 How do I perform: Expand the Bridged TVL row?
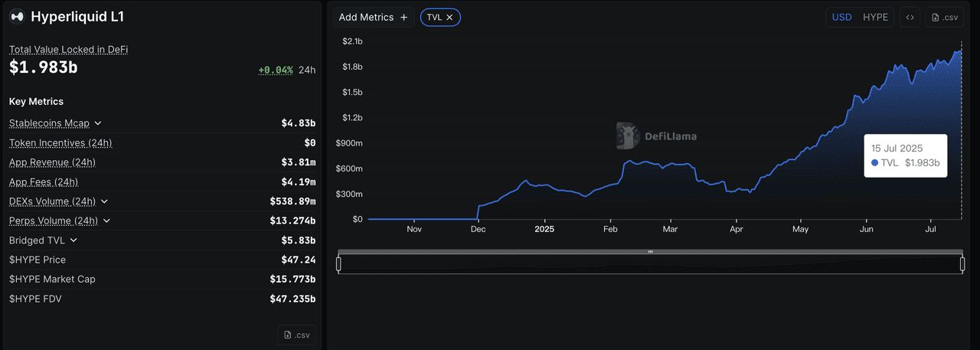point(73,240)
